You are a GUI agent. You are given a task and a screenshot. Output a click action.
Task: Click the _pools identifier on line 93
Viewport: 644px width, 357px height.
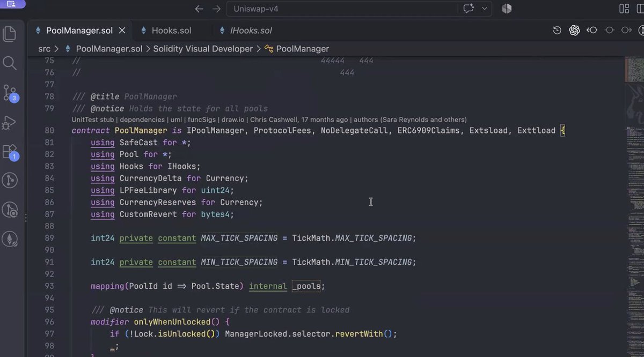pos(306,286)
